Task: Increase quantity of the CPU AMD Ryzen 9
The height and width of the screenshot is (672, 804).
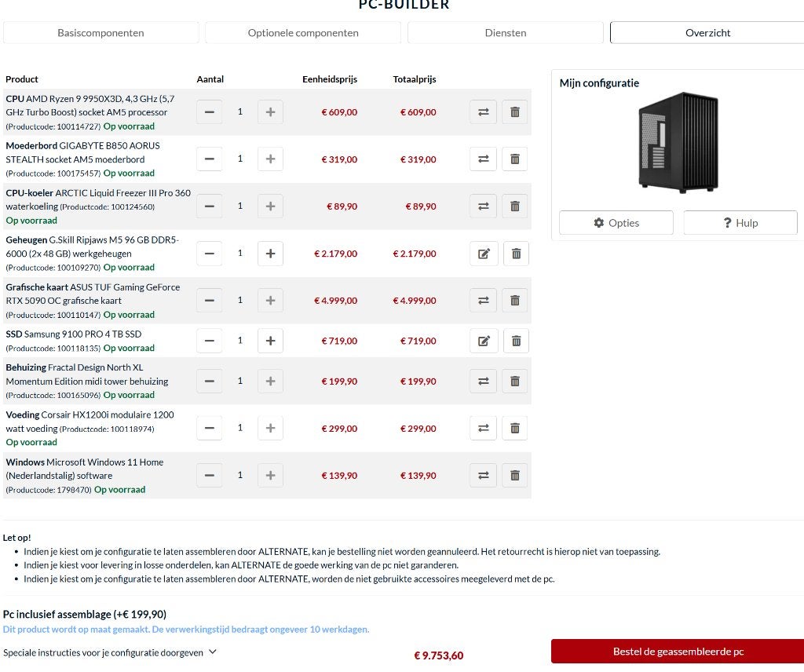Action: pyautogui.click(x=270, y=111)
